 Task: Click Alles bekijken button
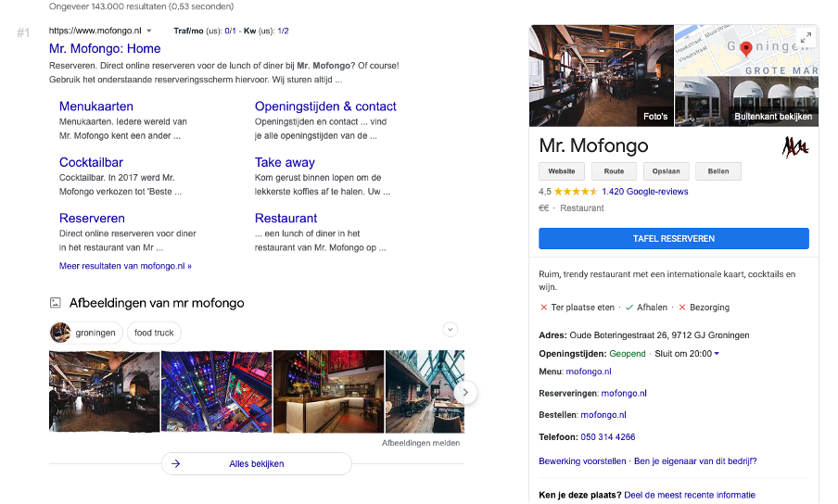tap(257, 464)
